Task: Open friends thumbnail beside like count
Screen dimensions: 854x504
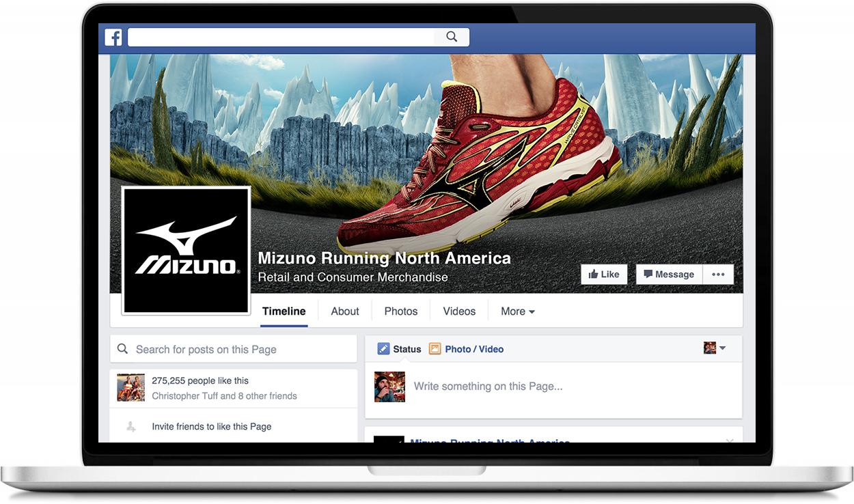Action: [x=131, y=388]
